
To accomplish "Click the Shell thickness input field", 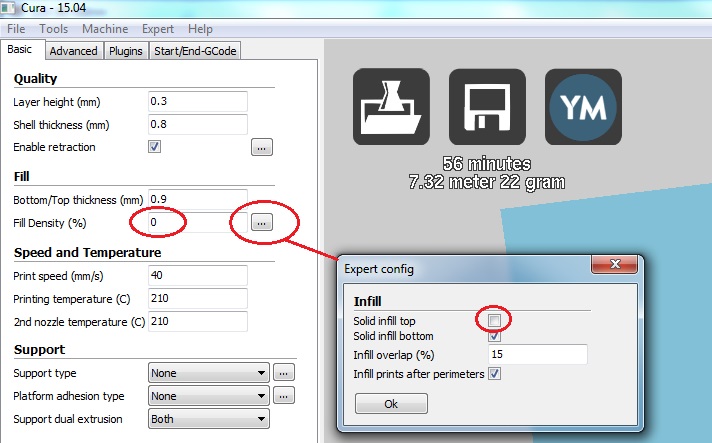I will pyautogui.click(x=198, y=124).
